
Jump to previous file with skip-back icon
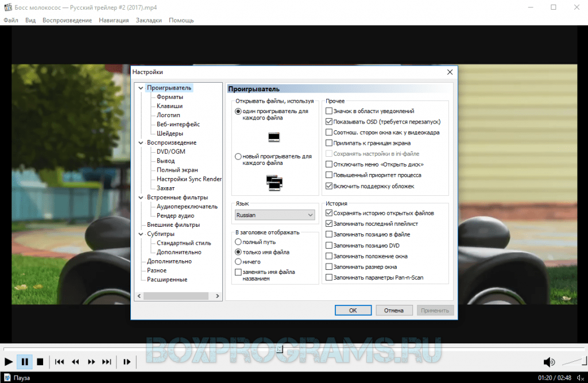coord(59,362)
